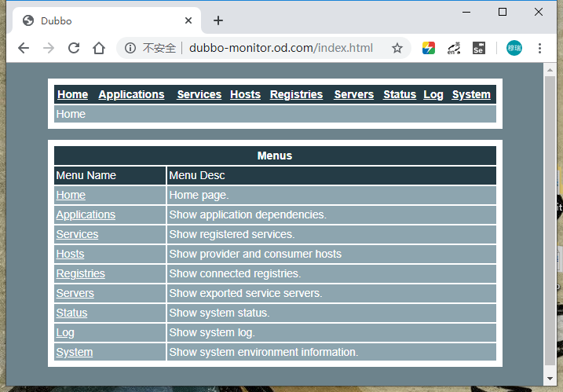This screenshot has width=563, height=392.
Task: Select the text 'Show system status.'
Action: click(x=219, y=313)
